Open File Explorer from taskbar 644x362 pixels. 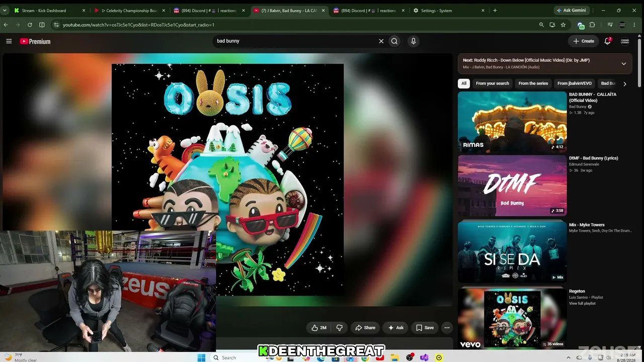coord(395,357)
